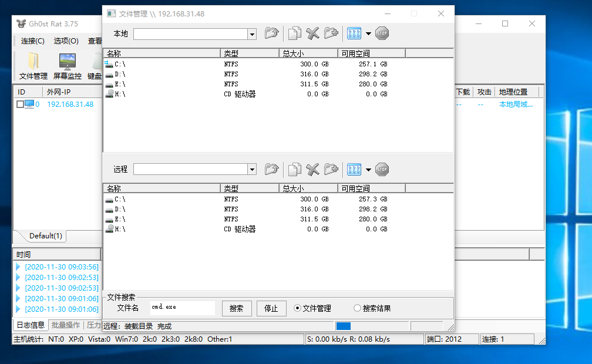The width and height of the screenshot is (592, 364).
Task: Click the 时间 log column header
Action: [x=57, y=254]
